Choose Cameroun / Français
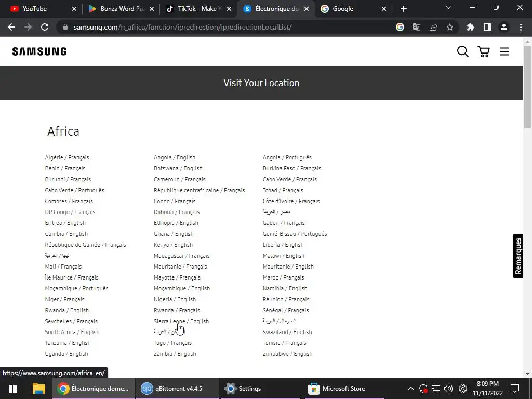 coord(179,179)
